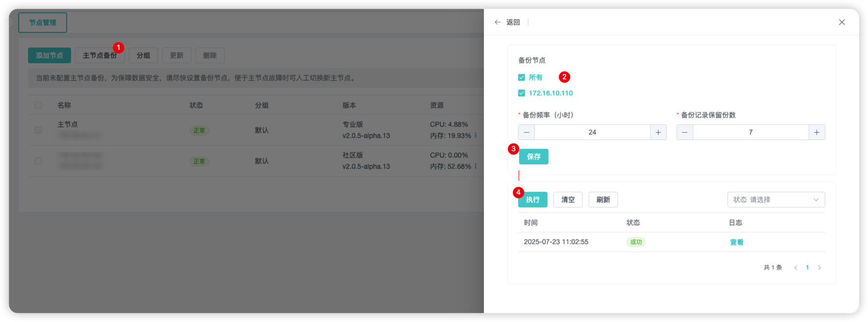The height and width of the screenshot is (322, 868).
Task: Click the 刷新 button
Action: [x=603, y=200]
